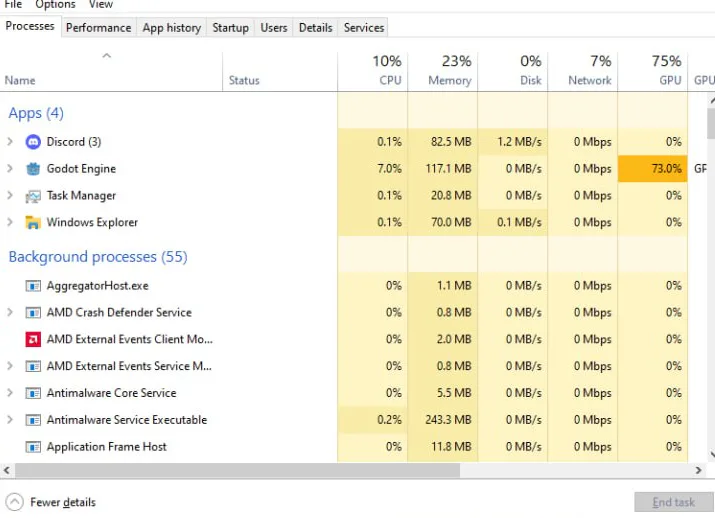Click the Antimalware Service Executable icon
The width and height of the screenshot is (715, 518).
pyautogui.click(x=33, y=420)
